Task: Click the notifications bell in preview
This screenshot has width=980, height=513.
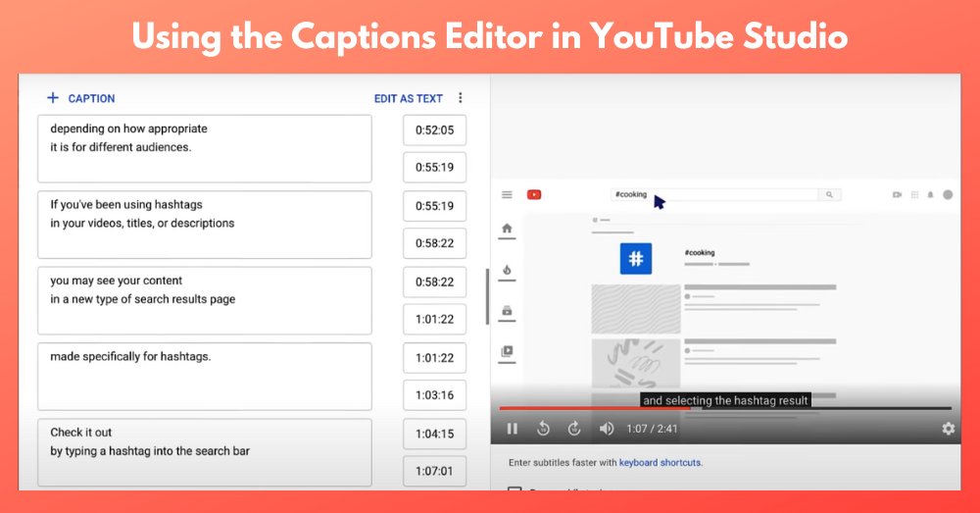Action: tap(931, 194)
